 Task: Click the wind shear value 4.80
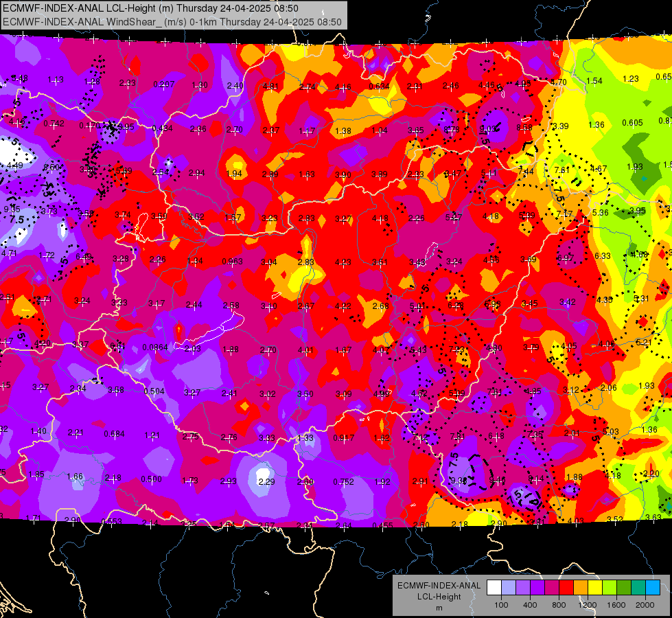click(494, 348)
